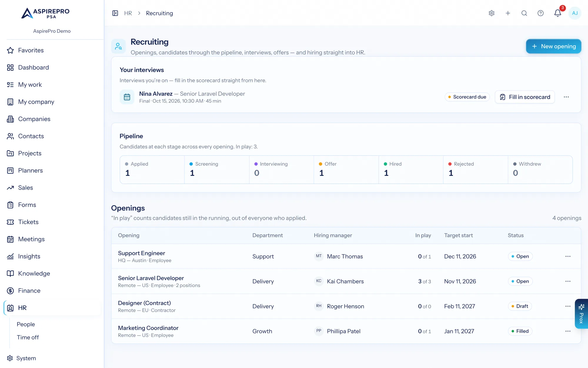Open the AJ user avatar menu
The height and width of the screenshot is (368, 588).
(x=575, y=13)
